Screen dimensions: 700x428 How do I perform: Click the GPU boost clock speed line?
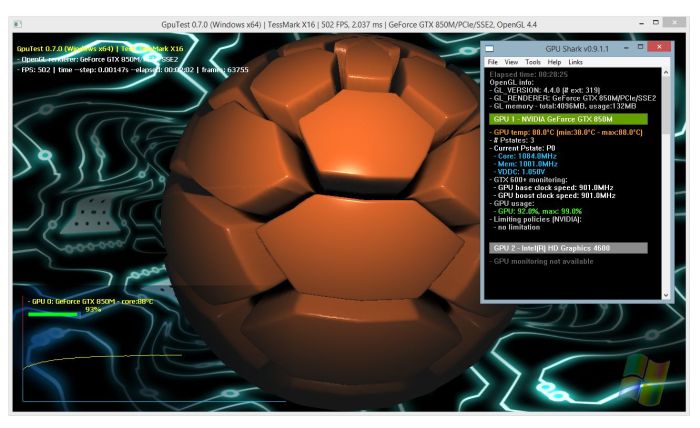tap(554, 195)
